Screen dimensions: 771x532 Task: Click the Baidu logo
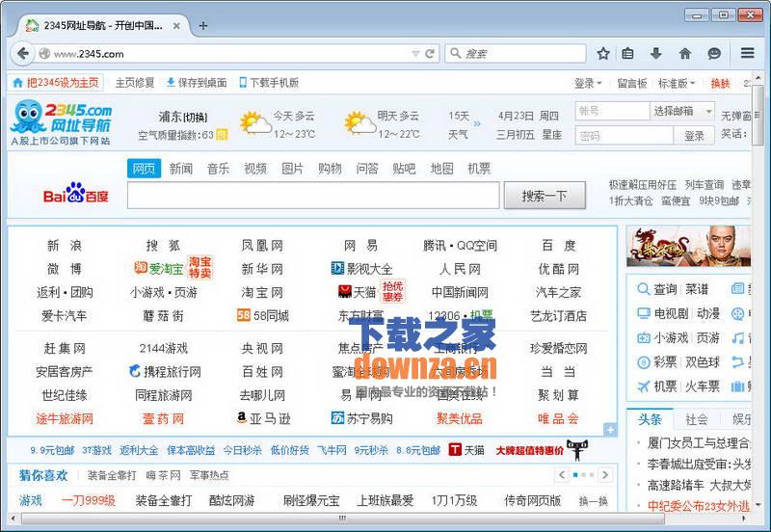click(76, 193)
